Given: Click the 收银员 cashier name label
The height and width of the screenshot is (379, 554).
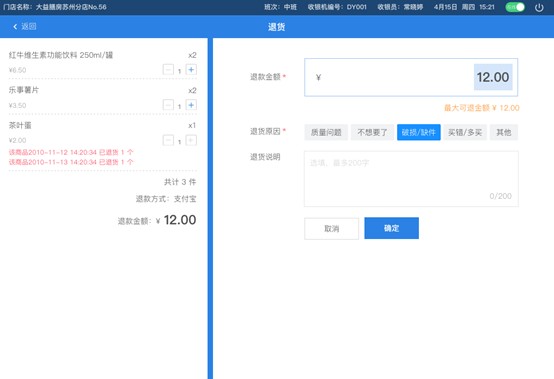Looking at the screenshot, I should click(x=400, y=7).
